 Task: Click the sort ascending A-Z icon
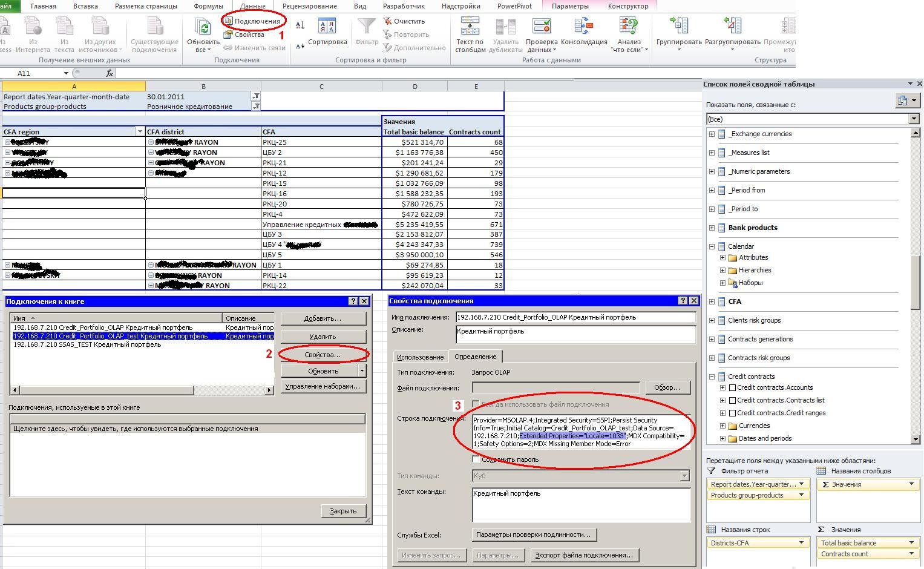pos(300,25)
